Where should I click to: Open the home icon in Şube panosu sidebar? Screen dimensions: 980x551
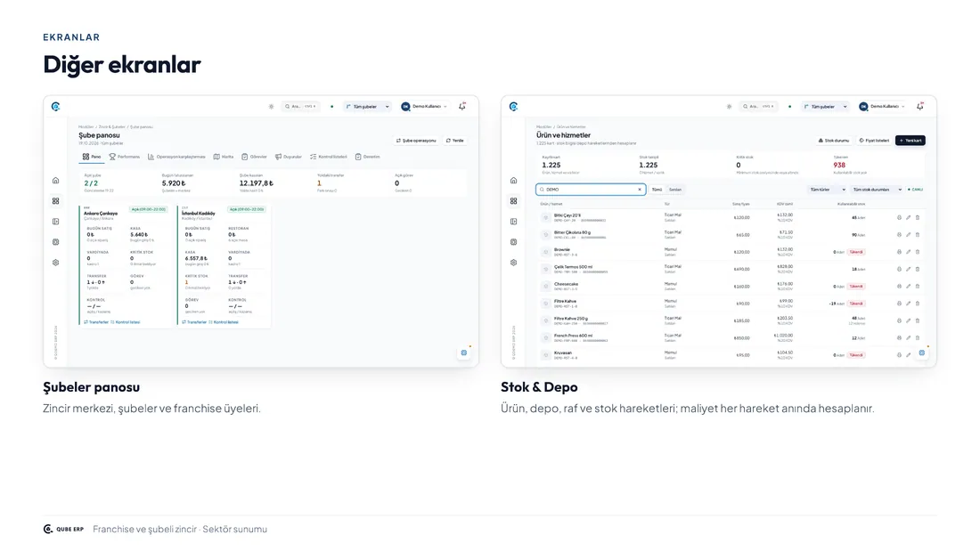(55, 181)
